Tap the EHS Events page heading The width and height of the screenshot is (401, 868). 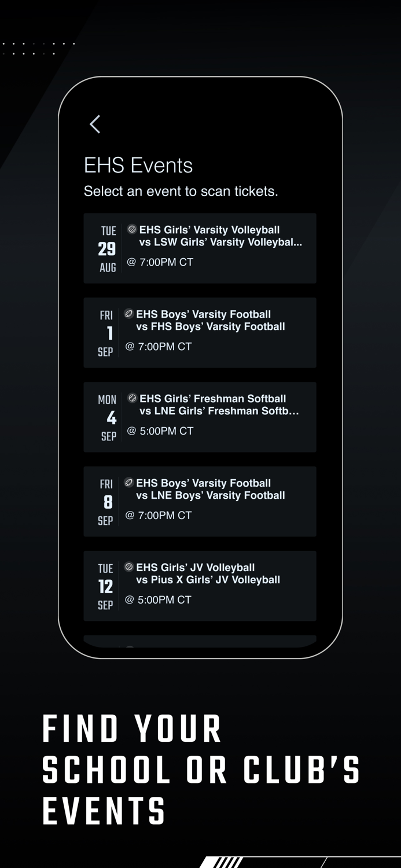tap(138, 165)
